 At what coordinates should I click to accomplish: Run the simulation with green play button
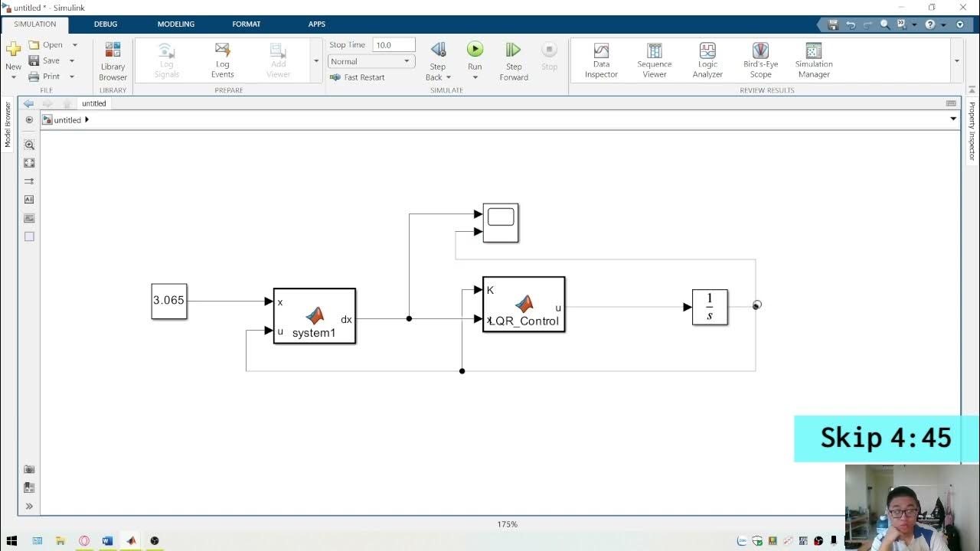click(x=475, y=50)
